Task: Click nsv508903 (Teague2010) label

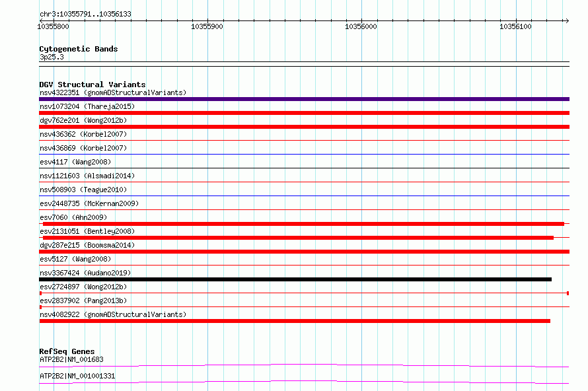Action: (x=83, y=190)
